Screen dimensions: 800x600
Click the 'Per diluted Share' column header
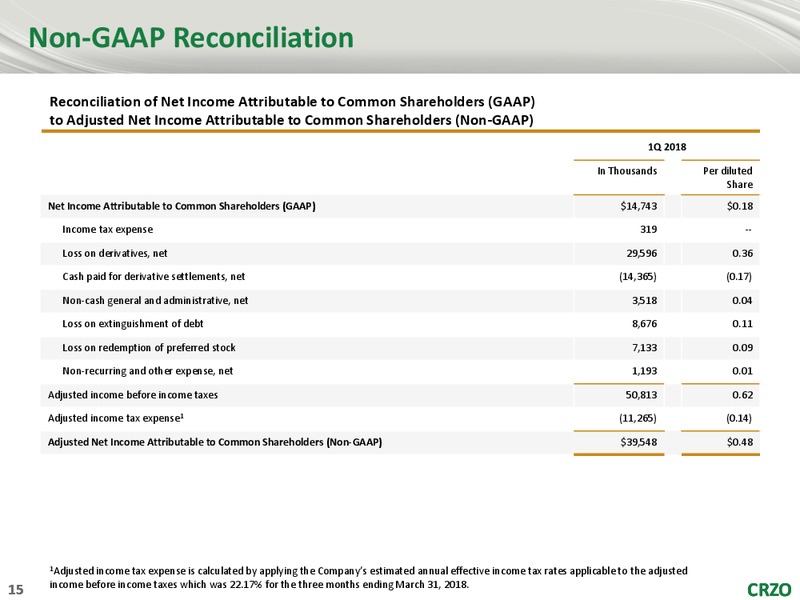coord(728,178)
